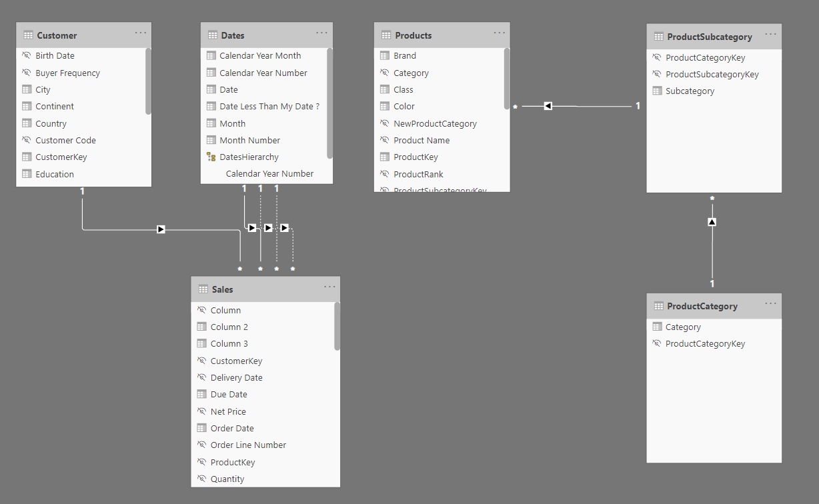The width and height of the screenshot is (819, 504).
Task: Select the Customer table title
Action: [x=57, y=35]
